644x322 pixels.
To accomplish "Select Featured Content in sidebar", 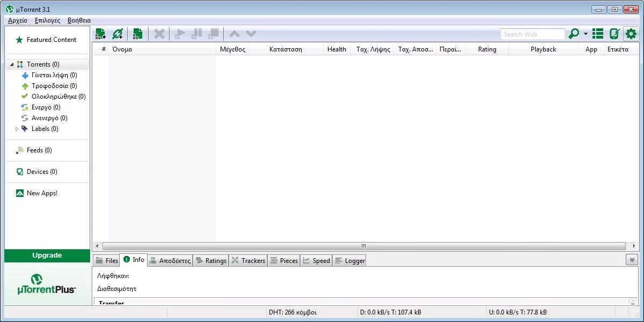I will 47,40.
